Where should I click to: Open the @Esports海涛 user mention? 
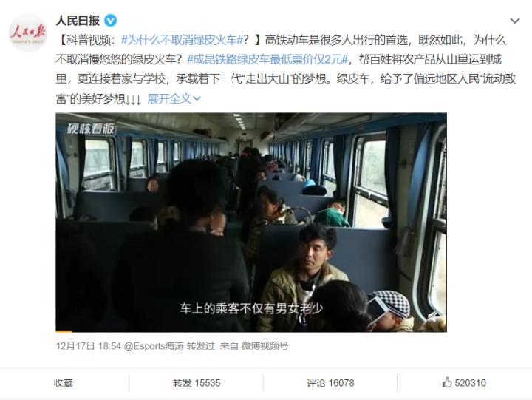pos(154,346)
